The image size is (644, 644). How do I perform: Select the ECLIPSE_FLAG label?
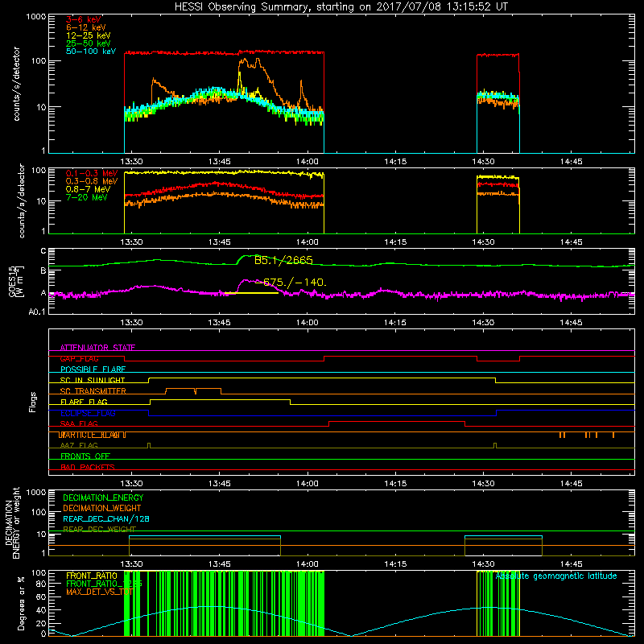point(88,413)
